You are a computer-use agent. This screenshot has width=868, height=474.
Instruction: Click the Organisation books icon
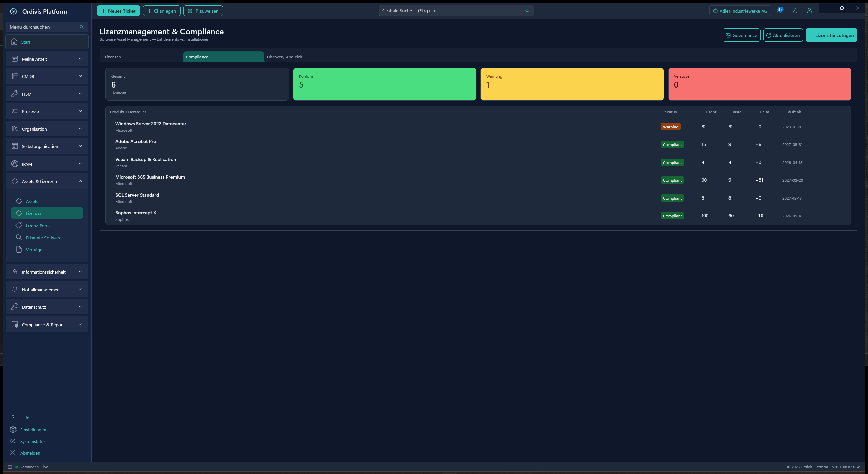click(x=14, y=129)
